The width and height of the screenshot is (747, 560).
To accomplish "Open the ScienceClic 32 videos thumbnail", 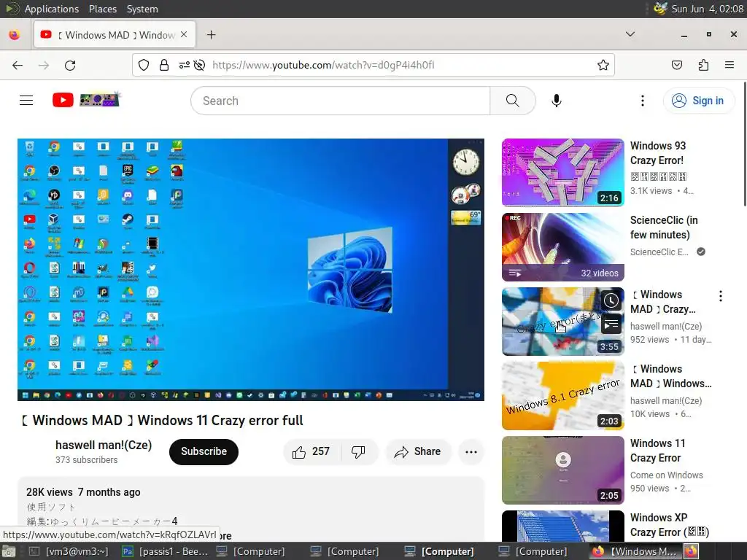I will click(x=562, y=246).
